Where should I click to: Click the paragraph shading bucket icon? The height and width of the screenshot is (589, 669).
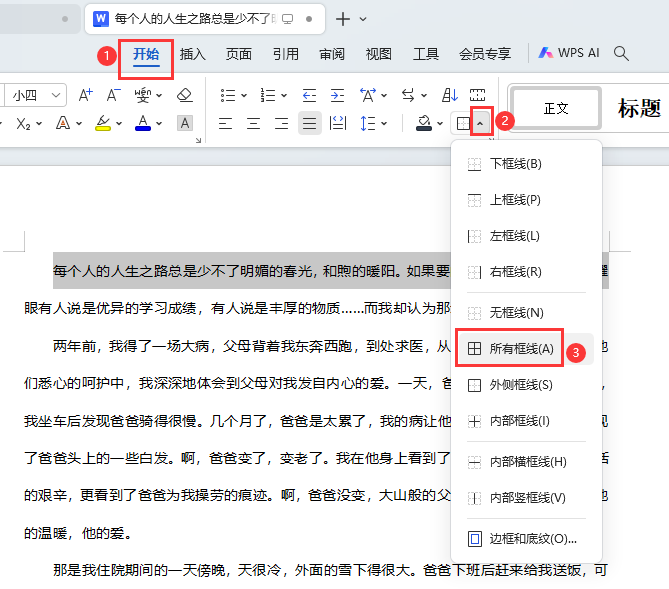tap(424, 123)
